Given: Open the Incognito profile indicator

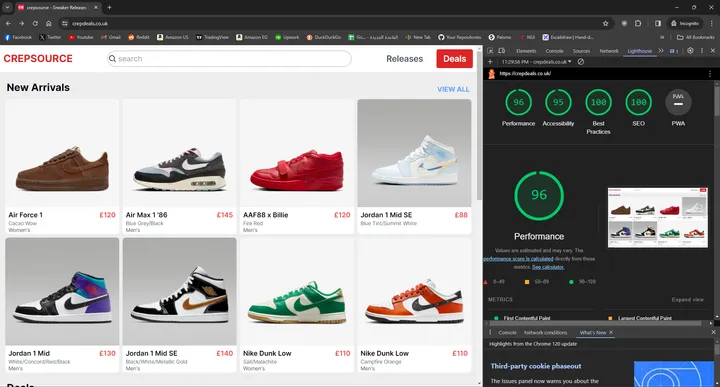Looking at the screenshot, I should pos(685,23).
